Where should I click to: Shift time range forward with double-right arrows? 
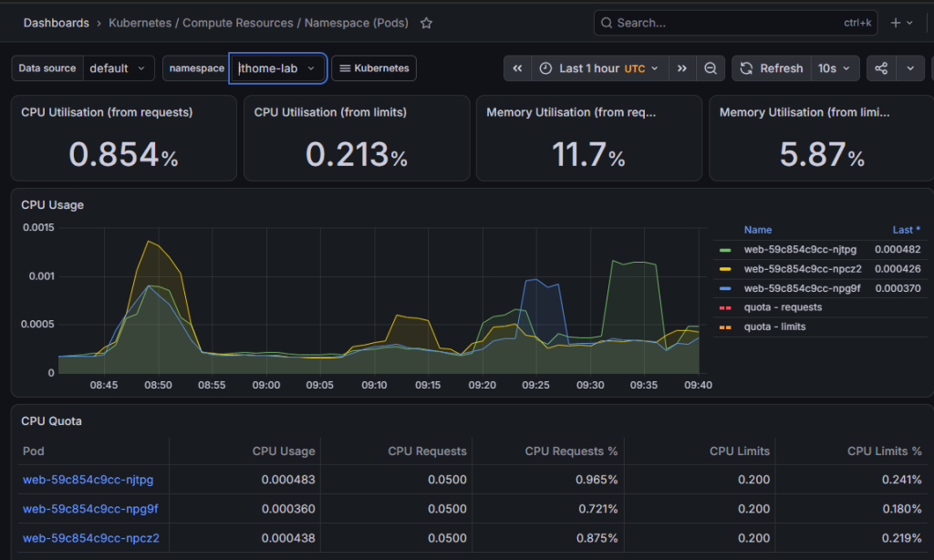[x=682, y=68]
